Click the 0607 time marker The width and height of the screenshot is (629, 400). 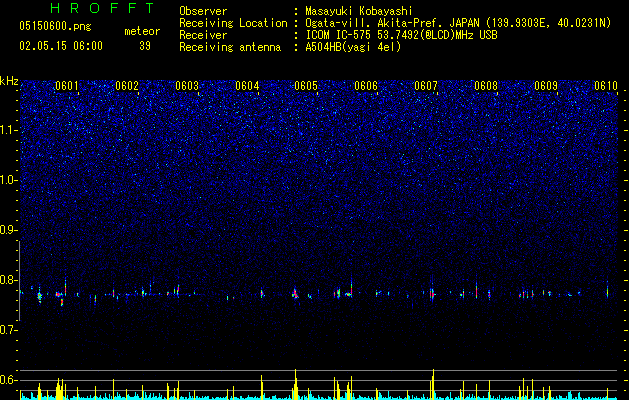coord(426,86)
